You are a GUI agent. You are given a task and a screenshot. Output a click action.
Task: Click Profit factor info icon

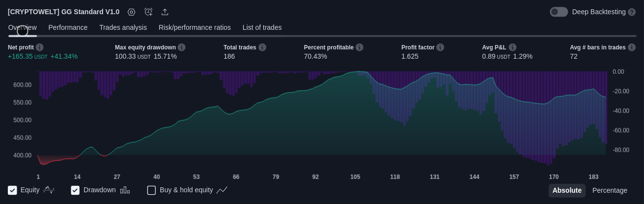tap(440, 47)
